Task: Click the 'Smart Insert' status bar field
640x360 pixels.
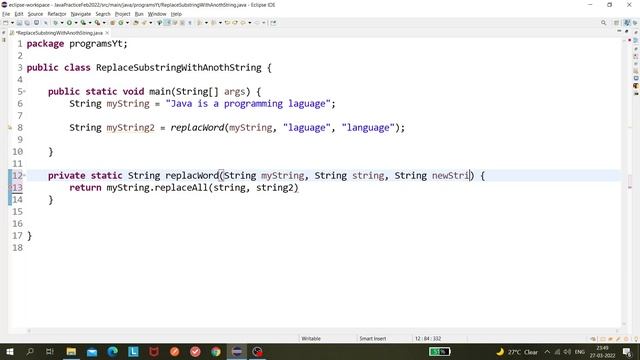Action: point(373,338)
